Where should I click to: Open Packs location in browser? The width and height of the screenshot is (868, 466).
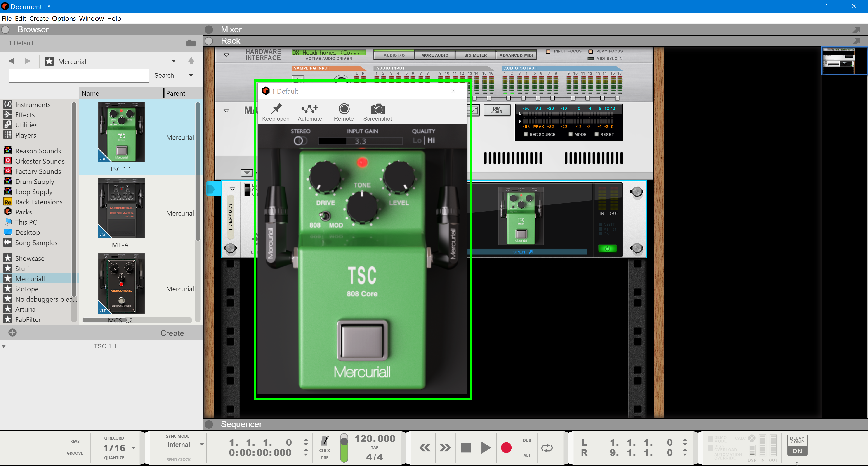[23, 212]
